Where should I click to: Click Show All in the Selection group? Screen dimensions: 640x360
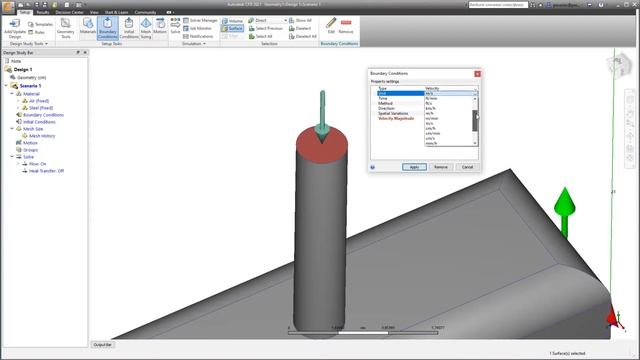coord(300,20)
